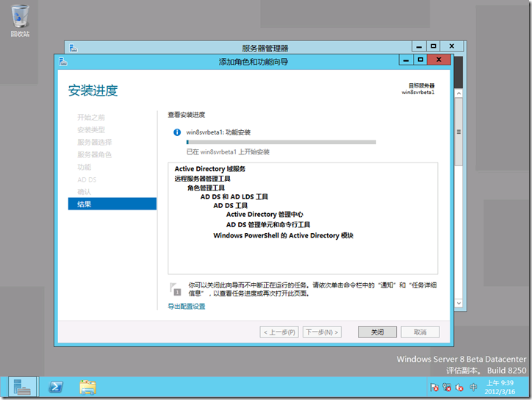The image size is (532, 400).
Task: Click Active Directory 管理中心 entry
Action: (x=265, y=214)
